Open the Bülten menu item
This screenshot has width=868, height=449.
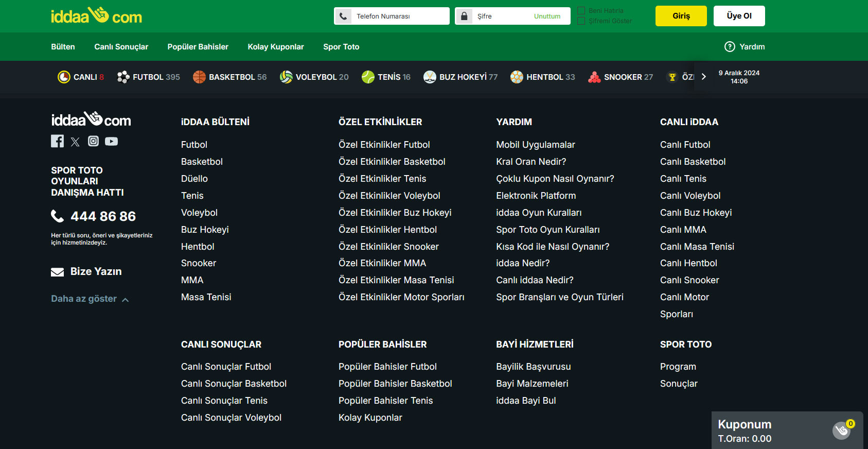point(63,47)
